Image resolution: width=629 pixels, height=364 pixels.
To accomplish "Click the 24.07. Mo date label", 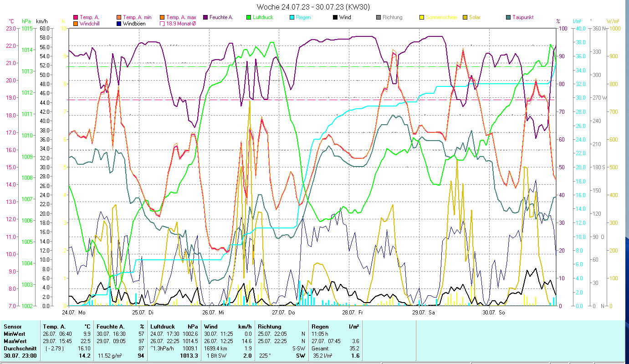I will click(x=73, y=313).
